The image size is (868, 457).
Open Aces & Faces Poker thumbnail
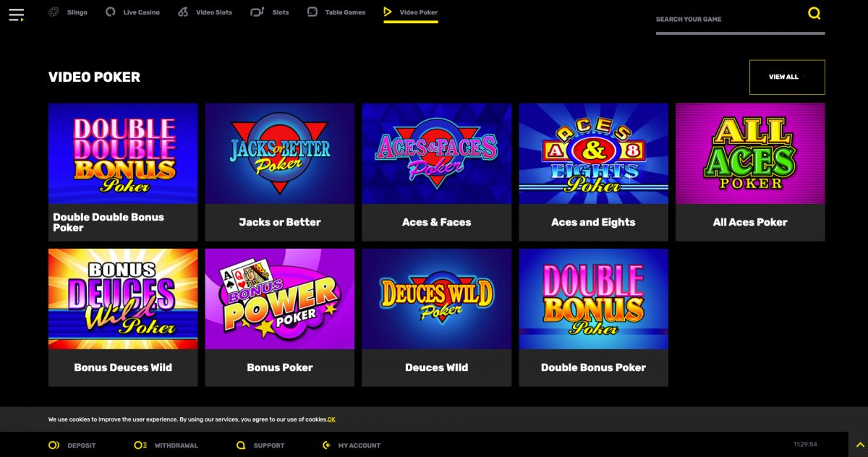coord(437,153)
